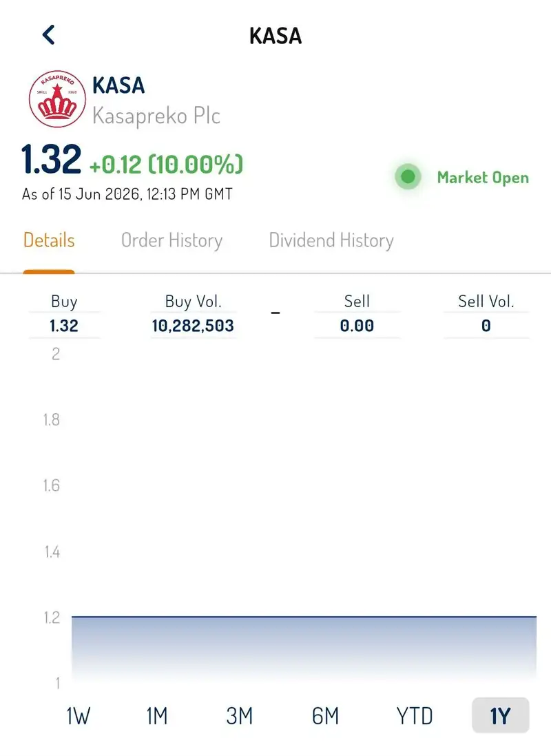Select the Details tab
This screenshot has width=551, height=756.
click(49, 240)
